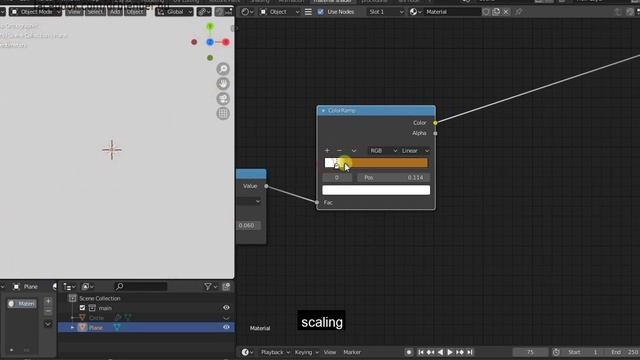640x360 pixels.
Task: Hide the main collection with its eye icon
Action: point(226,308)
